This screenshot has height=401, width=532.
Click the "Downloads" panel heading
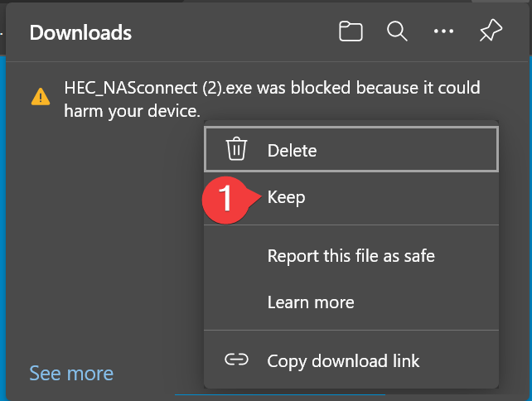[x=80, y=33]
